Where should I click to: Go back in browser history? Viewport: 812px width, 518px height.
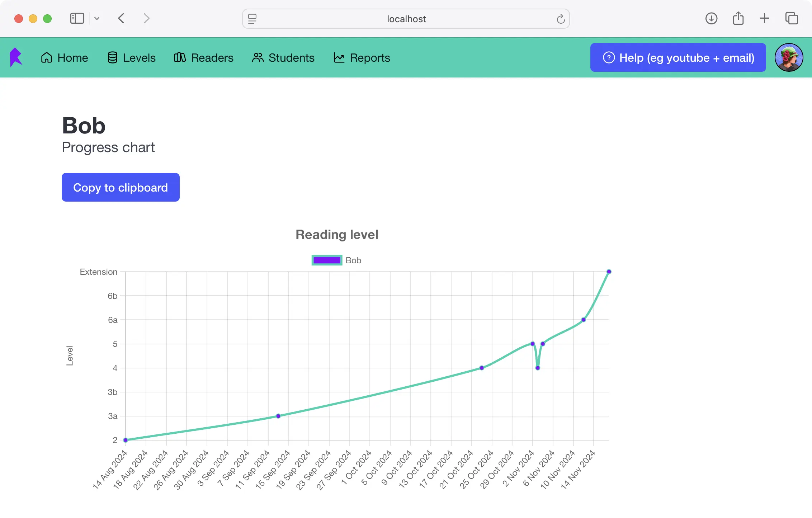(x=121, y=18)
